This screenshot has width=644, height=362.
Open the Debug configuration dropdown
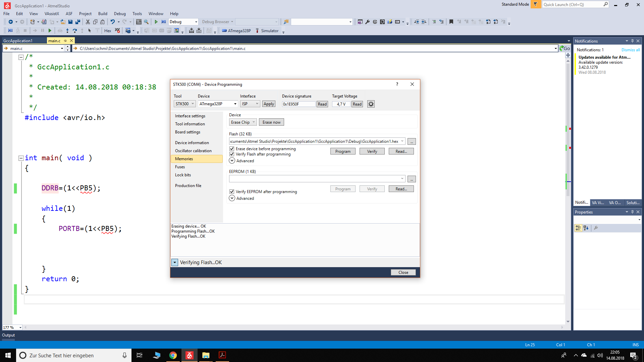click(x=183, y=22)
